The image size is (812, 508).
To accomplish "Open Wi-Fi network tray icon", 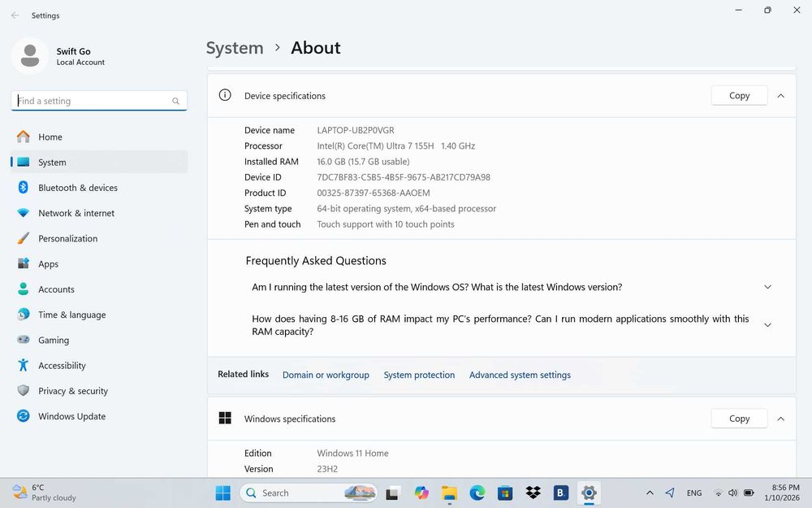I will pos(719,493).
